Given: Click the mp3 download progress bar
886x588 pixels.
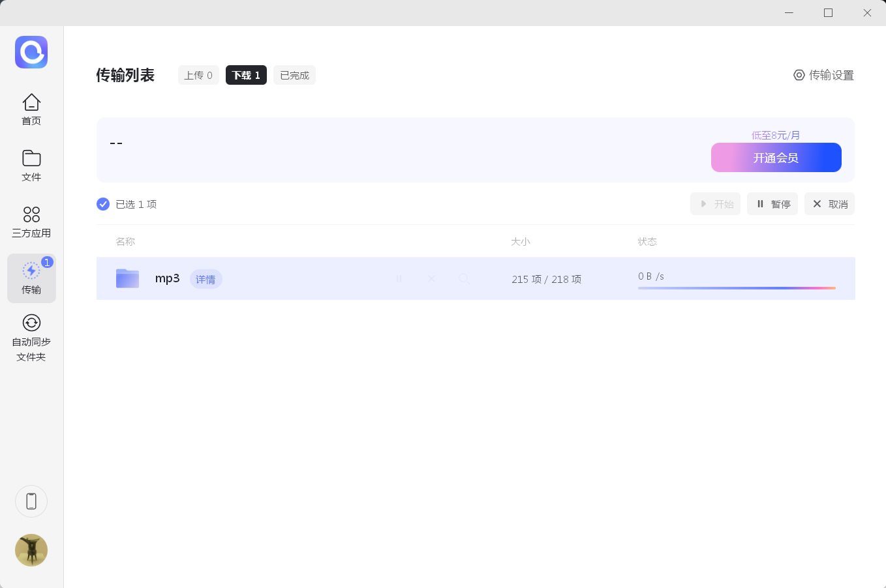Looking at the screenshot, I should click(737, 287).
